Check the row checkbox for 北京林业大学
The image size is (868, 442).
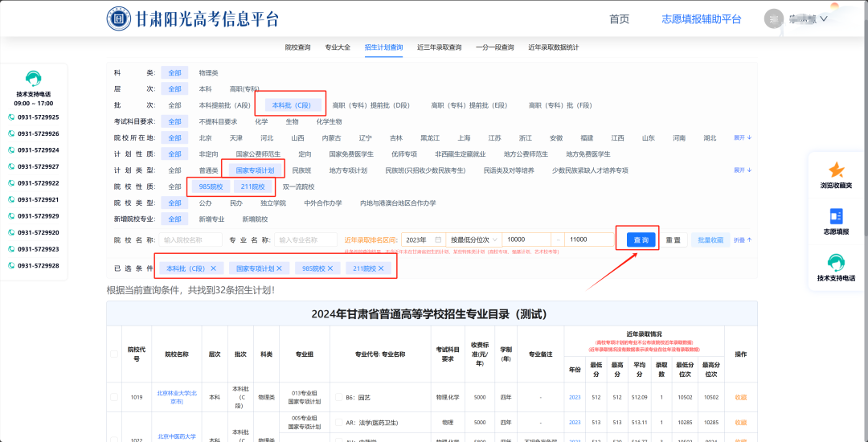click(114, 397)
